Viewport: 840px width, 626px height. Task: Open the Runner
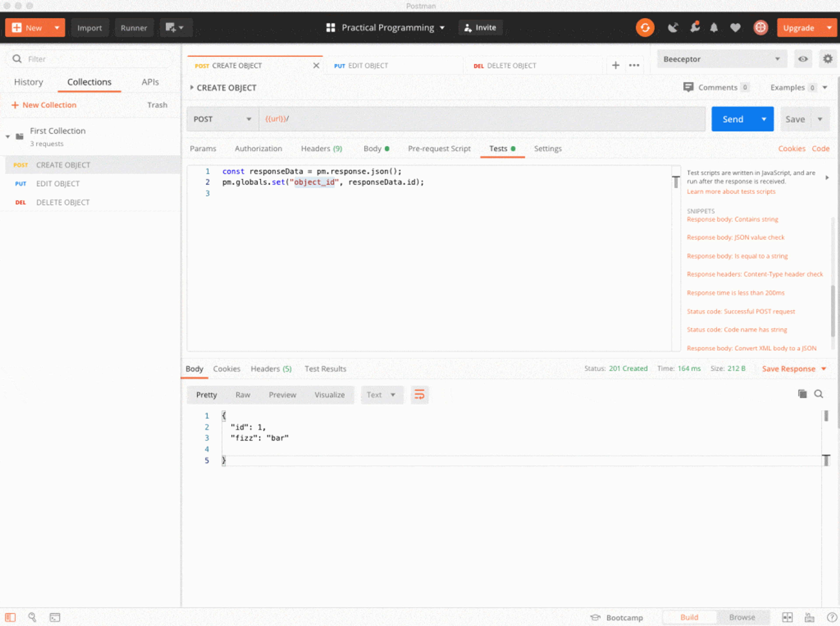[x=134, y=28]
